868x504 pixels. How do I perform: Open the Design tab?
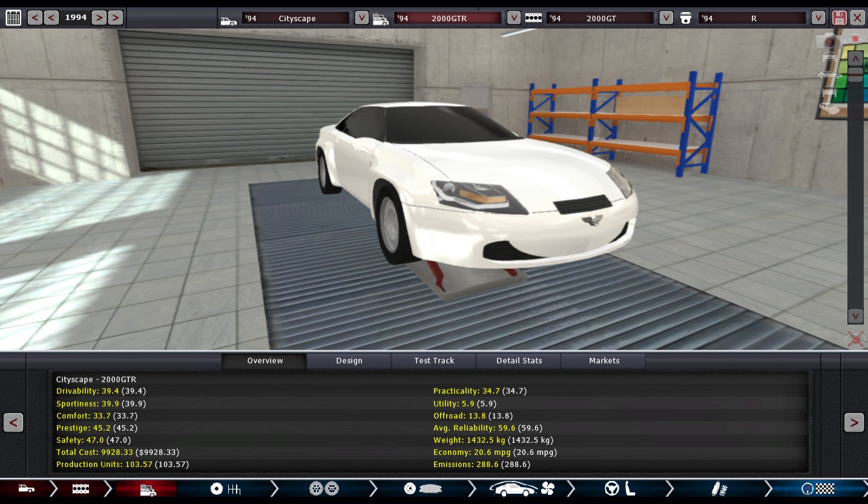[x=349, y=361]
